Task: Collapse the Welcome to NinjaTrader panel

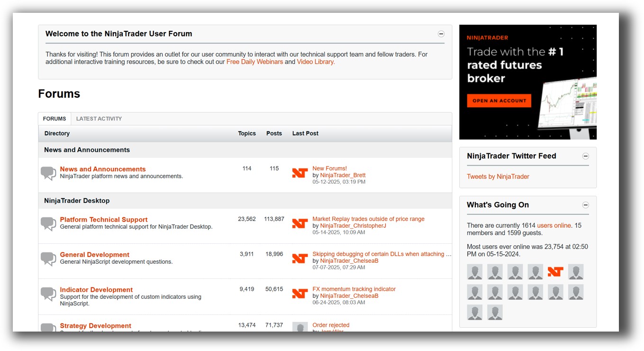Action: [441, 34]
